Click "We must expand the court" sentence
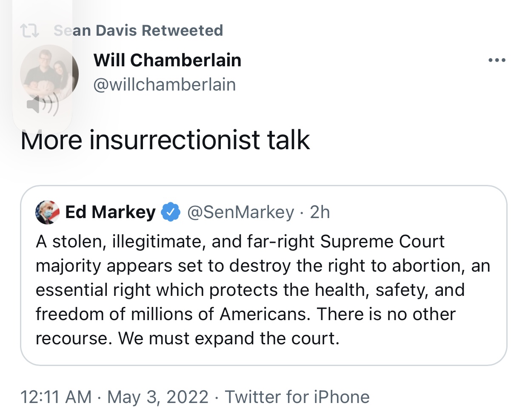The image size is (528, 420). tap(229, 339)
